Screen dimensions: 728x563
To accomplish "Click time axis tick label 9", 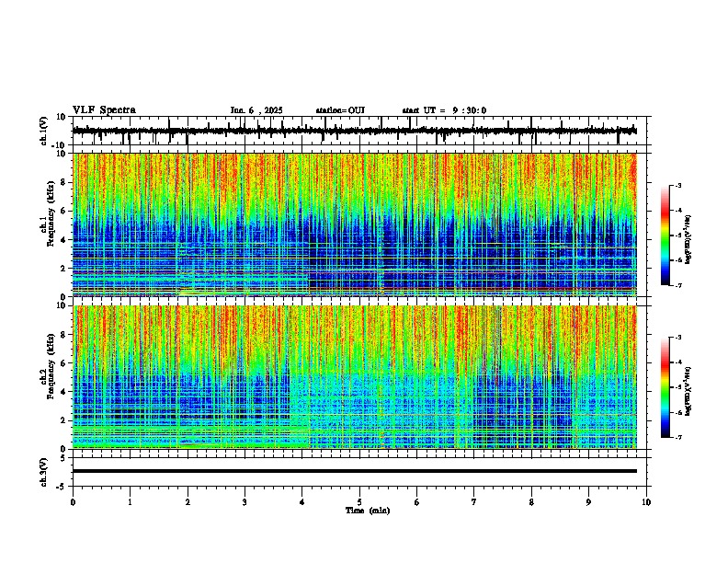I will (588, 502).
